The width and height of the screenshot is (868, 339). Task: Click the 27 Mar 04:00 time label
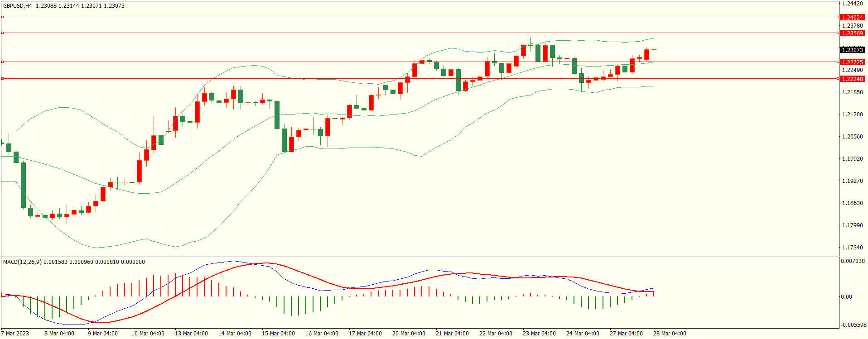(x=626, y=334)
